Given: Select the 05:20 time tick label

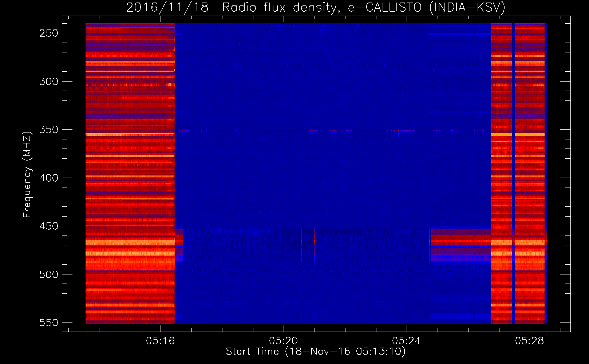Looking at the screenshot, I should (x=284, y=341).
